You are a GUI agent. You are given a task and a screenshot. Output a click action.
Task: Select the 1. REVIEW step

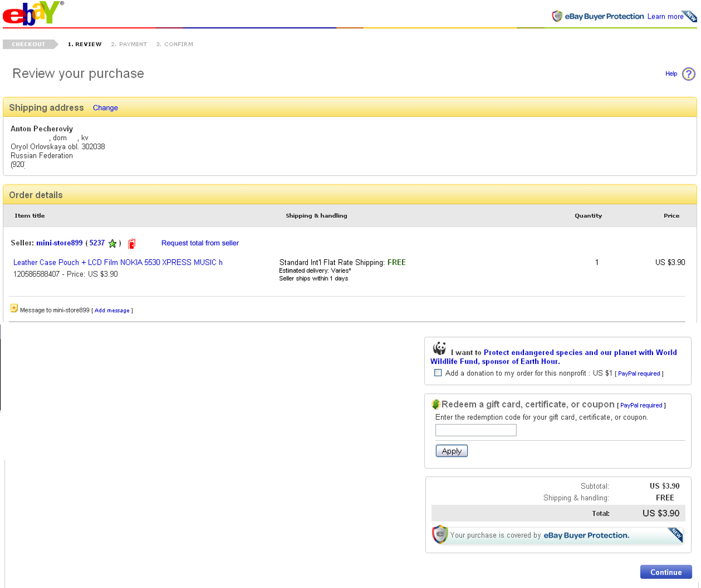point(85,44)
